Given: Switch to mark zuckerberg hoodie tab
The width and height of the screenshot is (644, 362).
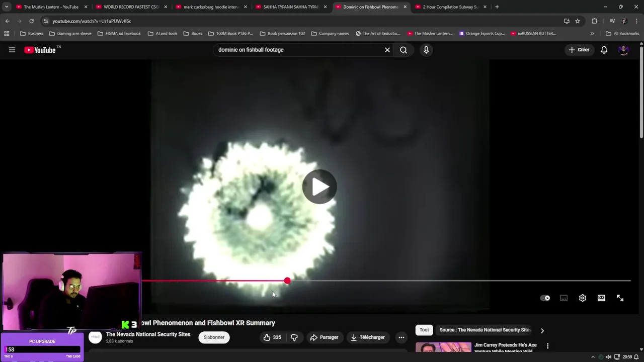Looking at the screenshot, I should (211, 7).
